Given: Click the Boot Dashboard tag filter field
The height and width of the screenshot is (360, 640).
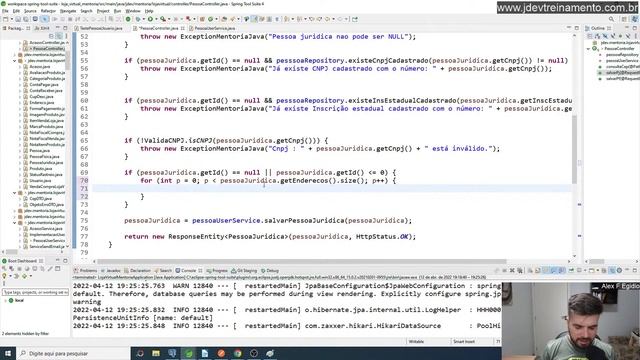Looking at the screenshot, I should click(x=36, y=292).
